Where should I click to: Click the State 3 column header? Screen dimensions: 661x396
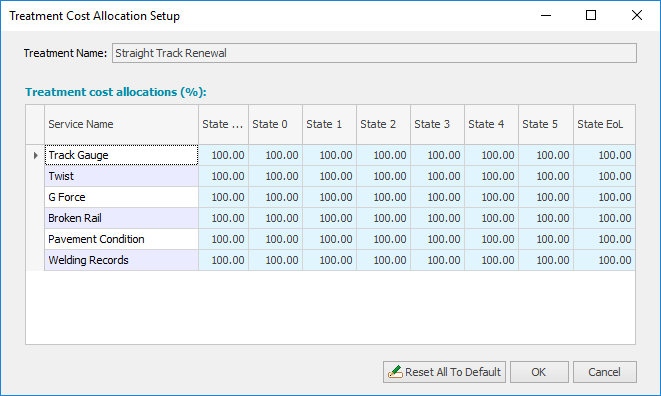(x=437, y=124)
